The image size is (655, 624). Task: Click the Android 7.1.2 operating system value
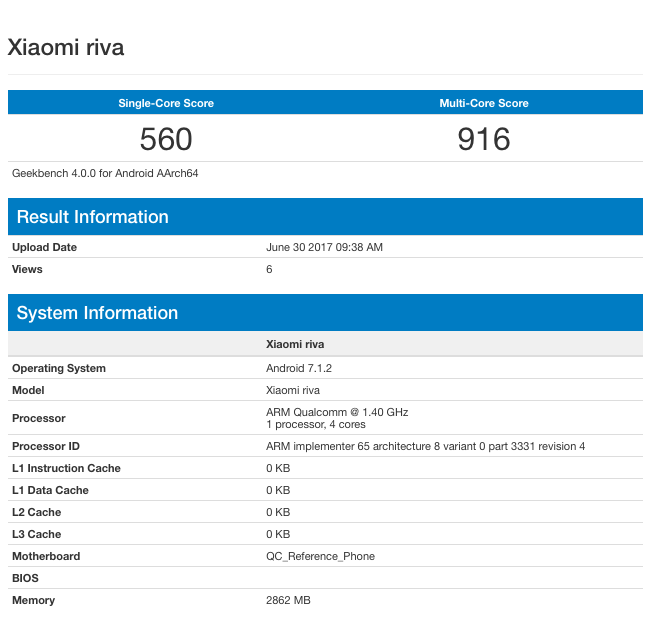point(299,368)
